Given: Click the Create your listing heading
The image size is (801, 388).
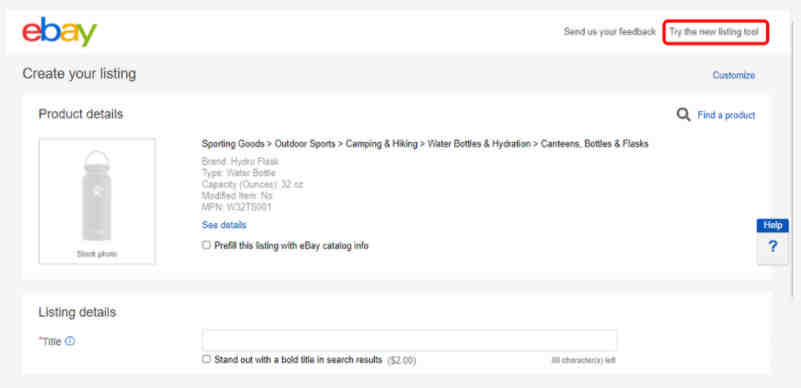Looking at the screenshot, I should coord(79,74).
